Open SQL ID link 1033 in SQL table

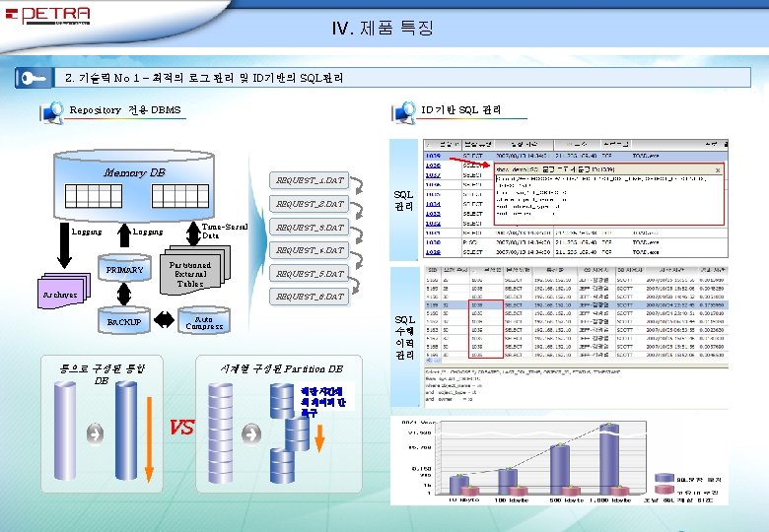point(433,214)
